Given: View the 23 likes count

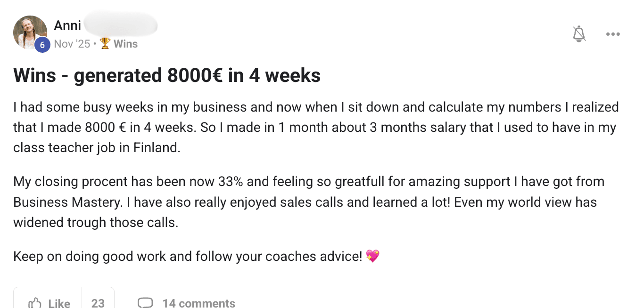Looking at the screenshot, I should (x=98, y=303).
